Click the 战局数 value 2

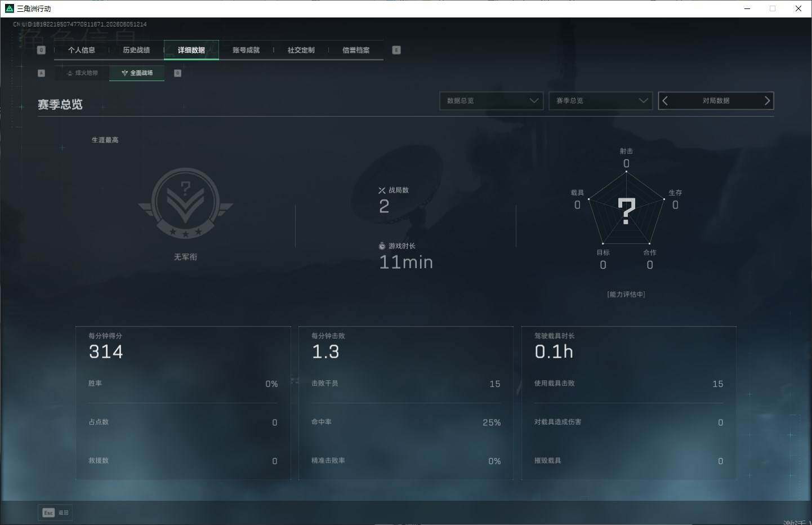tap(384, 207)
